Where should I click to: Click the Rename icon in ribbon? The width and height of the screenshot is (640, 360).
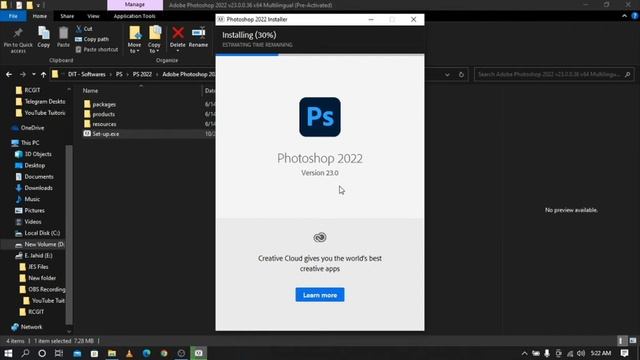(x=198, y=33)
